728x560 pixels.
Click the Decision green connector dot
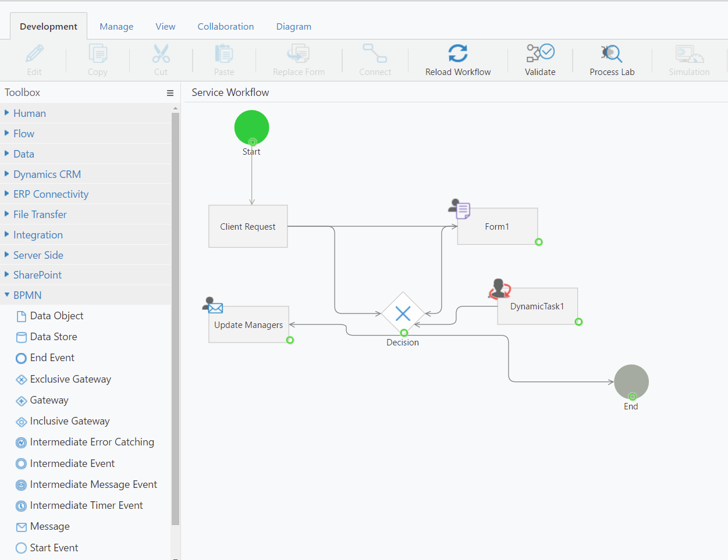coord(404,333)
